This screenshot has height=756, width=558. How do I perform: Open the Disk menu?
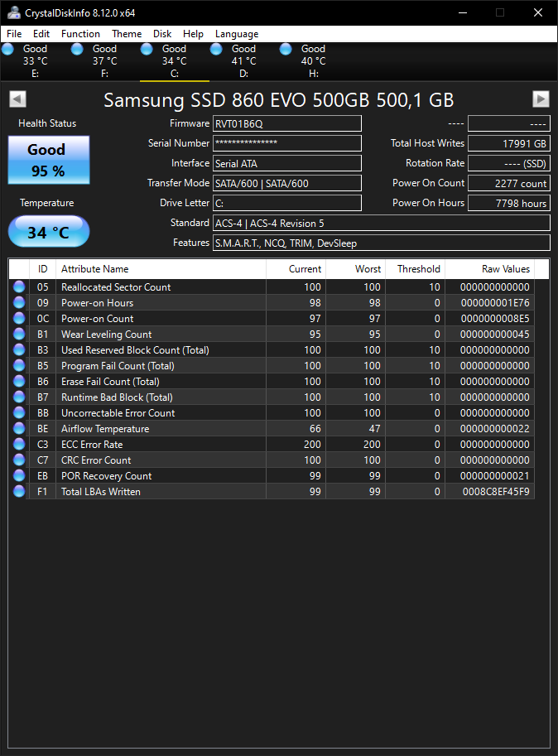(x=162, y=34)
